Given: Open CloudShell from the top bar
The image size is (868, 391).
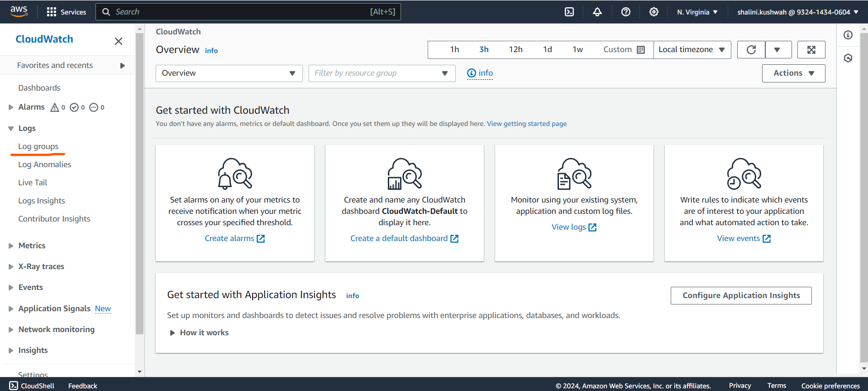Looking at the screenshot, I should pyautogui.click(x=569, y=12).
